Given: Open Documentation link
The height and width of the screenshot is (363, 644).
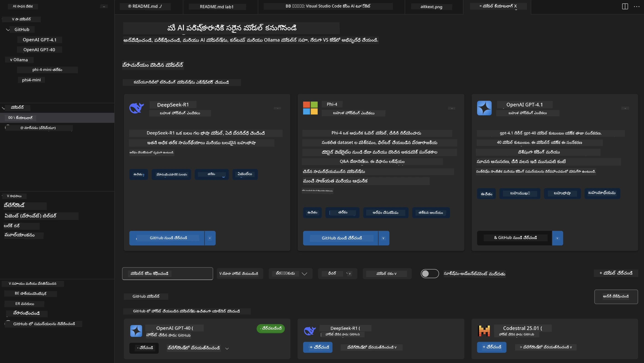Looking at the screenshot, I should (31, 294).
